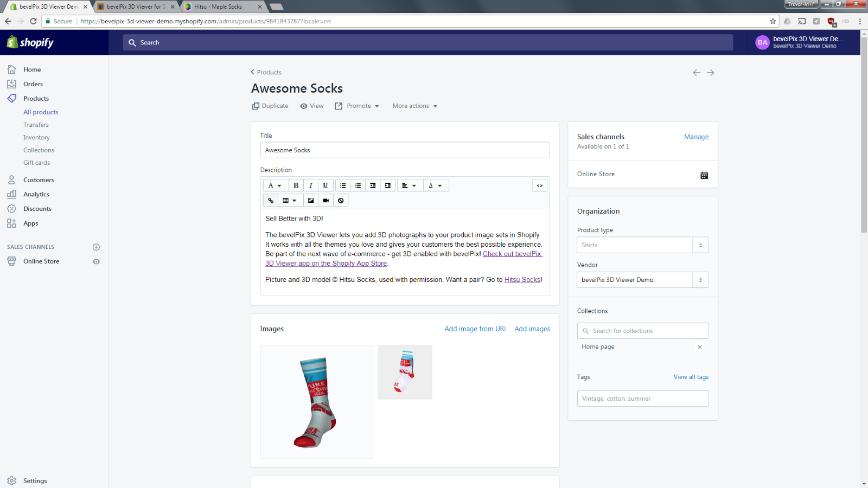Switch to the second bevelPix 3D Viewer tab

pos(136,7)
